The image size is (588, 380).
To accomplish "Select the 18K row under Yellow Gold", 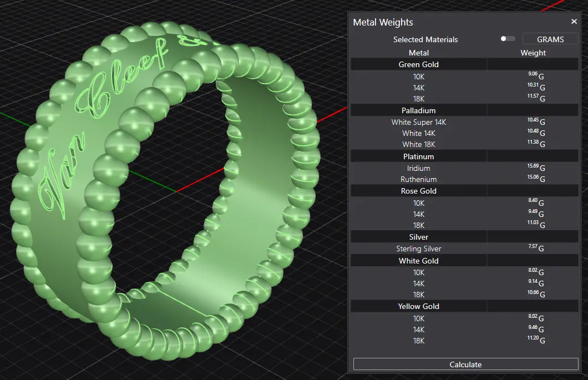I will coord(418,341).
